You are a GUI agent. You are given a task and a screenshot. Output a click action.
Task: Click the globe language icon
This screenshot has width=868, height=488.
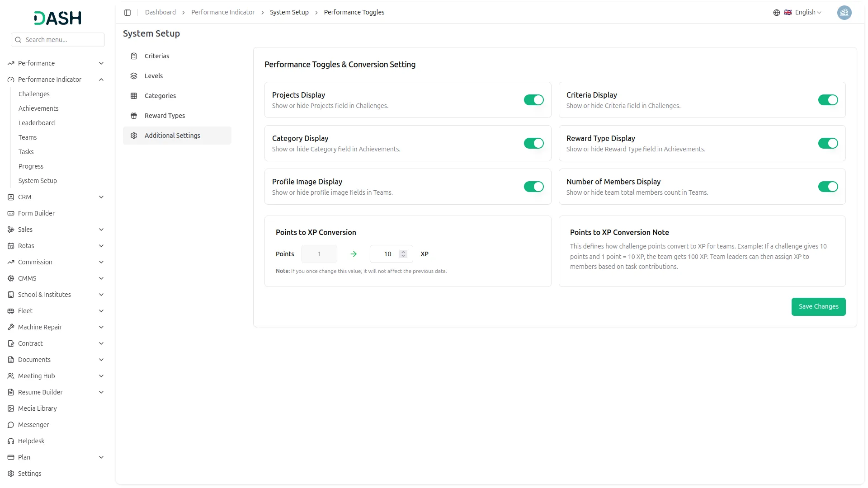coord(777,13)
